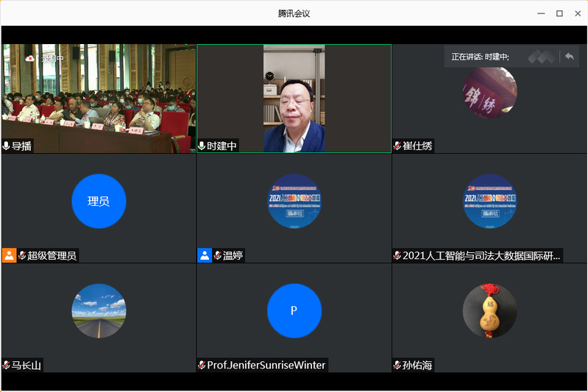Click the blue co-host badge beside 温婷

coord(205,255)
